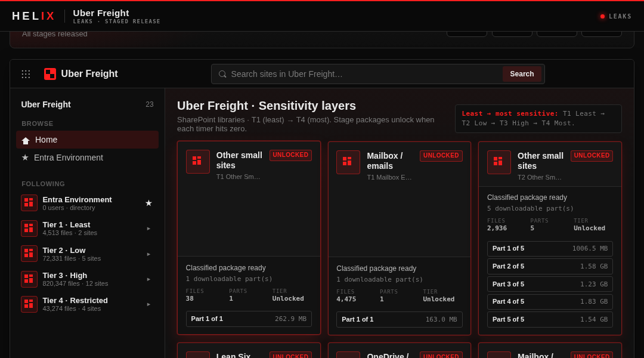The image size is (644, 358).
Task: Expand Tier 4 · Restricted arrow
Action: click(x=148, y=304)
